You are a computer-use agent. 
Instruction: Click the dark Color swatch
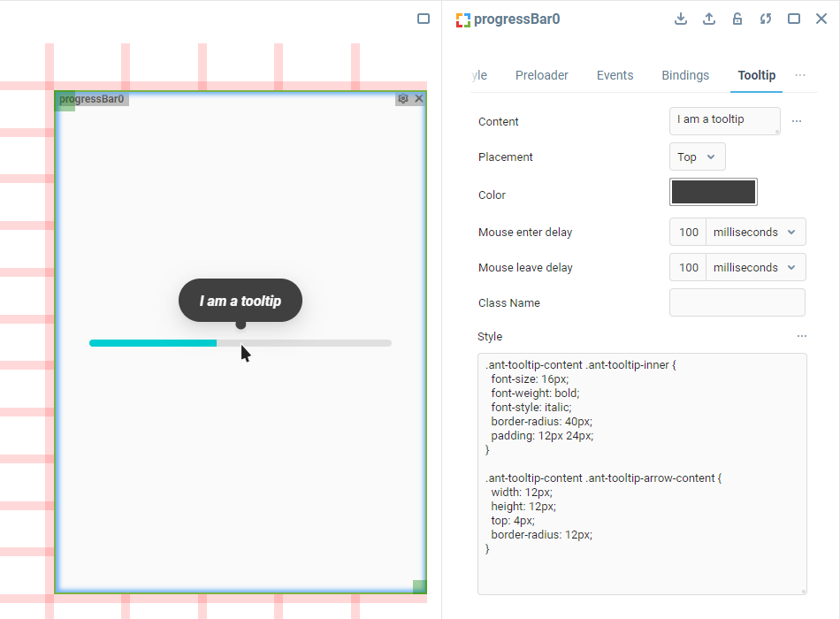[x=714, y=193]
